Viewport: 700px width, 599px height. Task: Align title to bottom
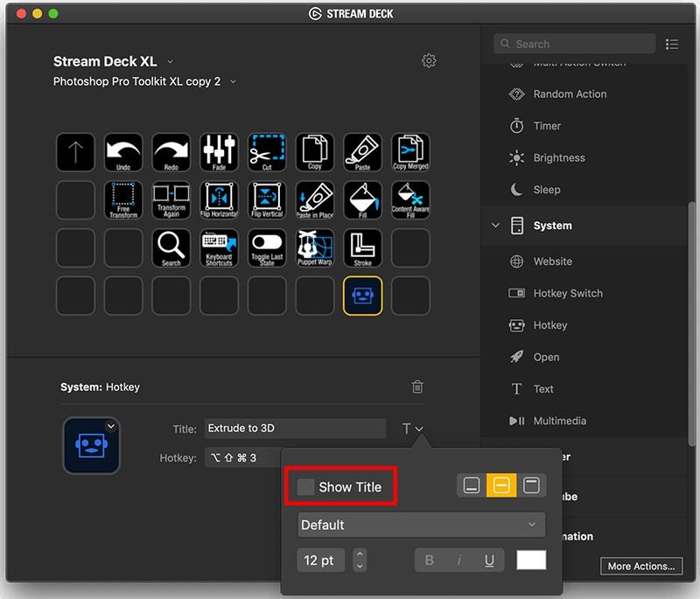pos(472,485)
